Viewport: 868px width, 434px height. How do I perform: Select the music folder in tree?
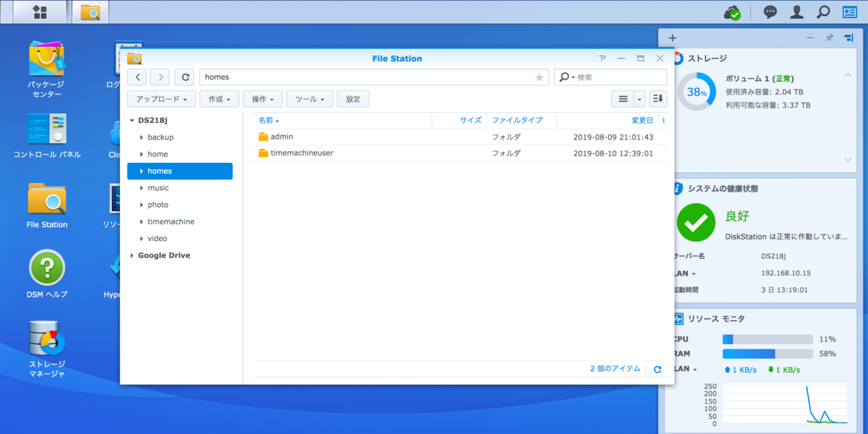(158, 188)
